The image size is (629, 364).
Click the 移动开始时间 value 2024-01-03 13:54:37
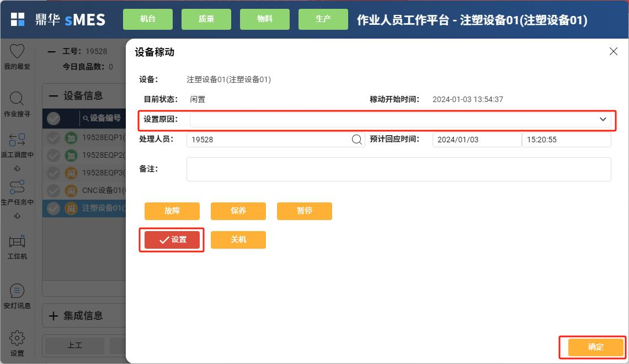click(468, 99)
